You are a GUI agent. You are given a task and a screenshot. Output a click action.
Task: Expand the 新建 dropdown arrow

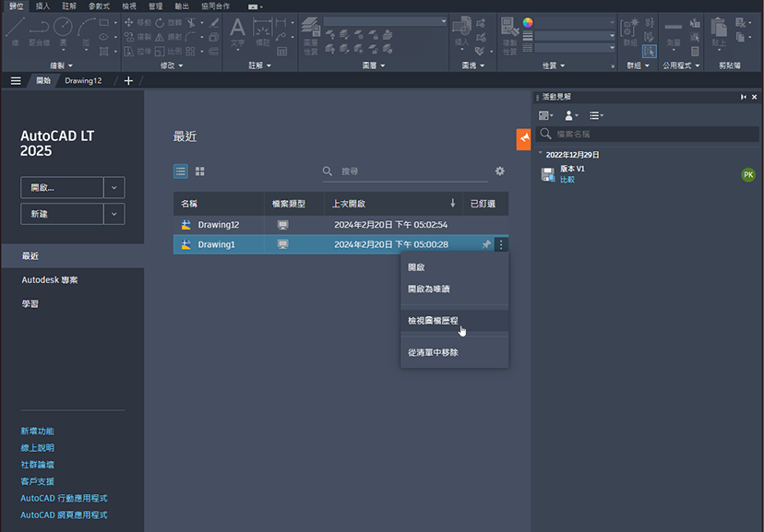click(x=114, y=214)
